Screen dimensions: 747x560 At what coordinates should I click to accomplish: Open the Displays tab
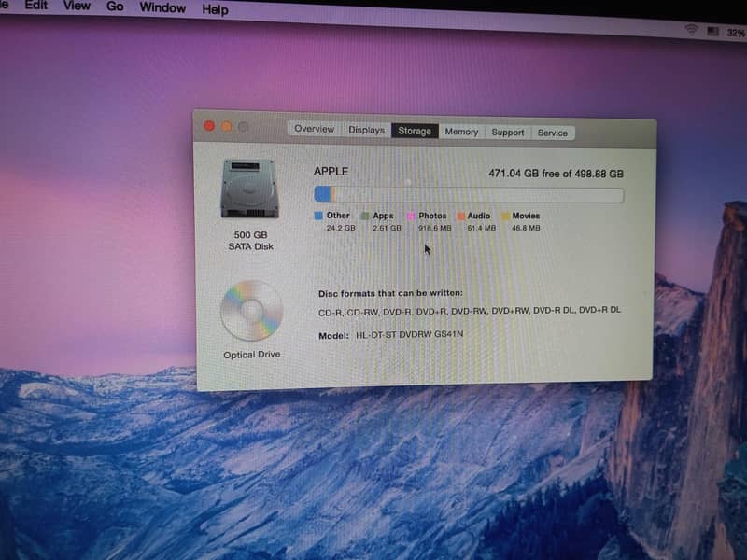click(x=366, y=130)
